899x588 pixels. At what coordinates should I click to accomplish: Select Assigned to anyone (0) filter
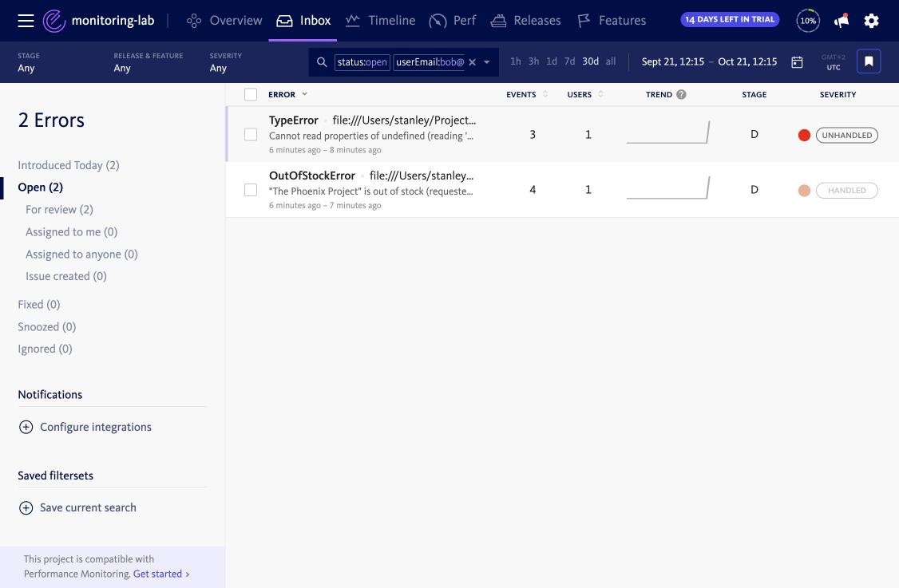(81, 255)
